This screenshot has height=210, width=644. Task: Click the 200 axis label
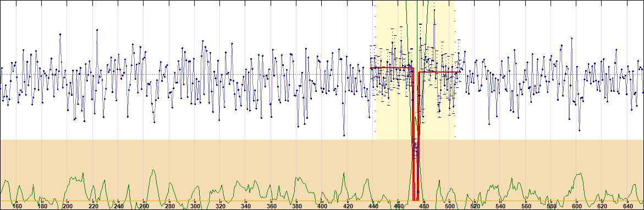click(68, 206)
